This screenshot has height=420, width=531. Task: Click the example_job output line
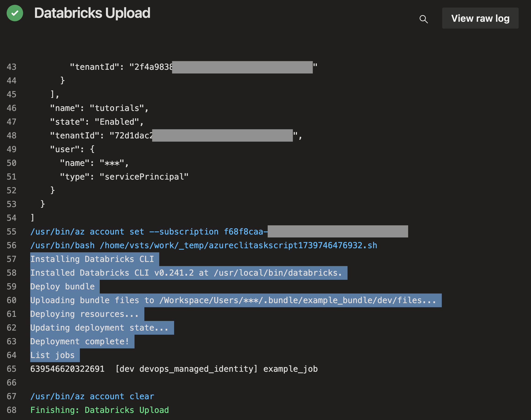pyautogui.click(x=174, y=369)
